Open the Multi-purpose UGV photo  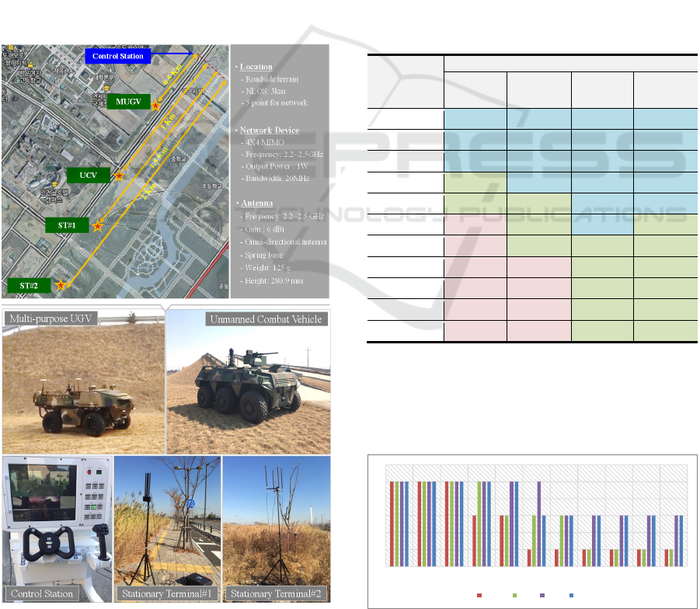click(83, 380)
